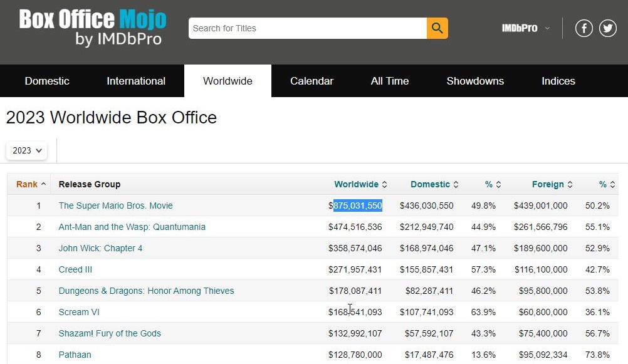Select the Worldwide tab

[x=228, y=81]
